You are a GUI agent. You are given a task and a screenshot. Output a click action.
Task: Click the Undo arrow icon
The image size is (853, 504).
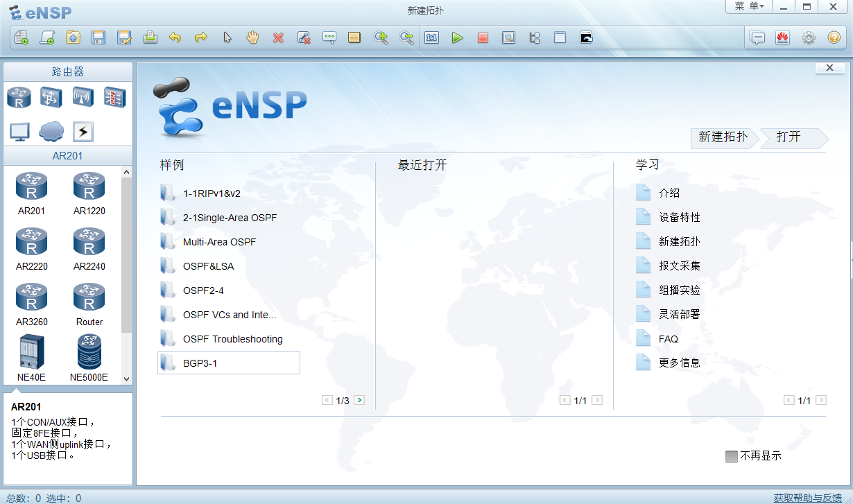click(175, 37)
